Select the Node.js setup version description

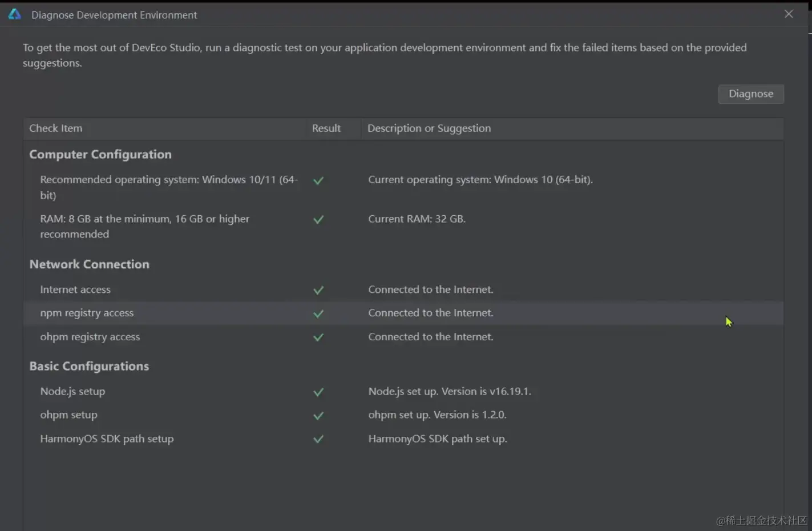click(449, 392)
